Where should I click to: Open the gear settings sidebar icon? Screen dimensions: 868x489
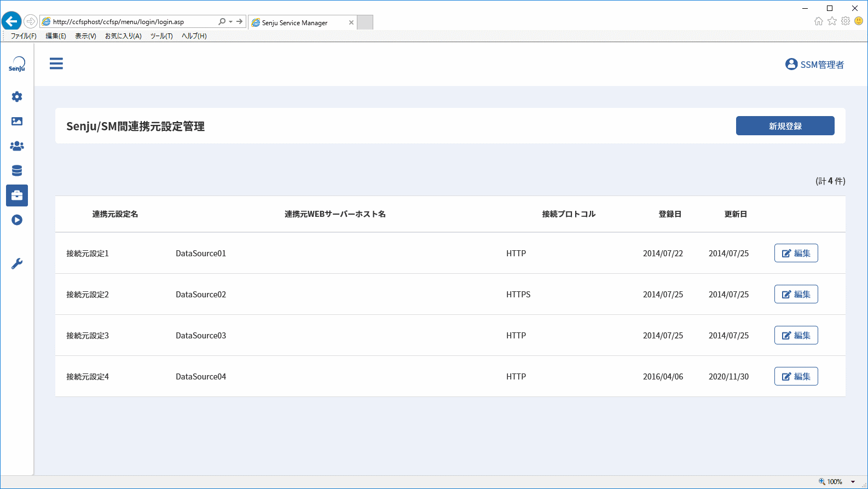[17, 97]
